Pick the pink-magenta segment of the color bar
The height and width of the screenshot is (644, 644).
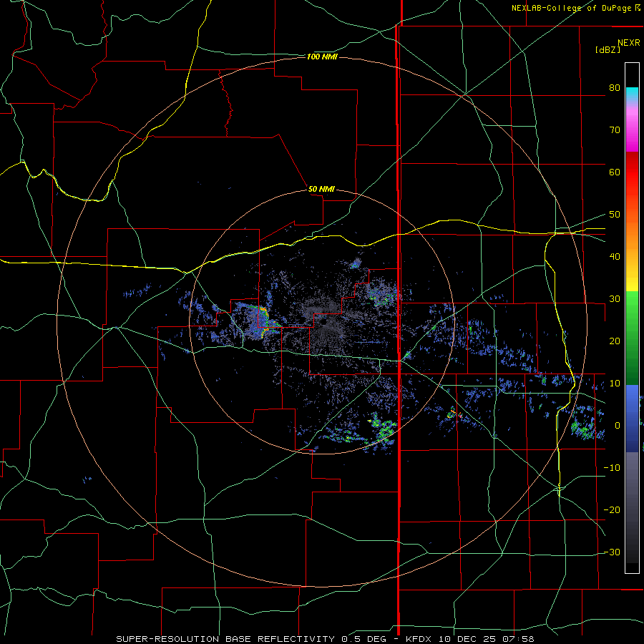pos(632,127)
